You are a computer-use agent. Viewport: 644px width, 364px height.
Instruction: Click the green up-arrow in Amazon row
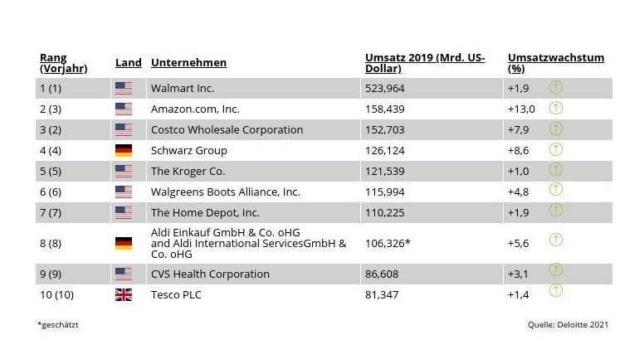[556, 108]
